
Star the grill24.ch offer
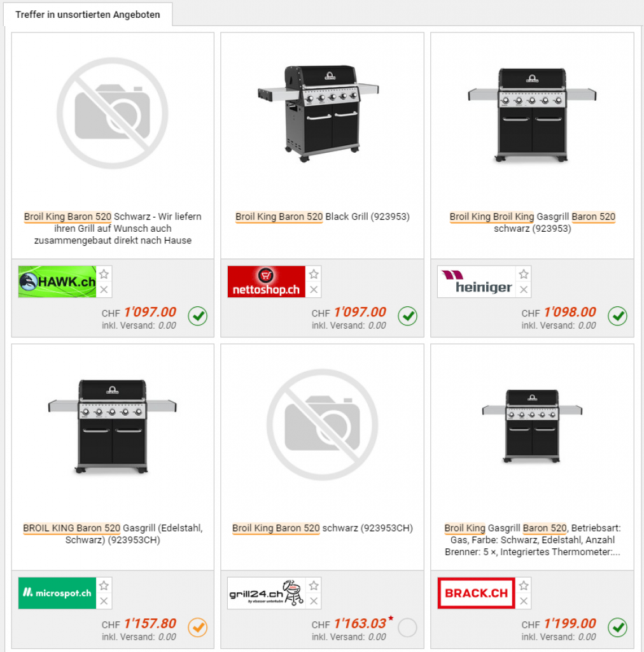[314, 586]
